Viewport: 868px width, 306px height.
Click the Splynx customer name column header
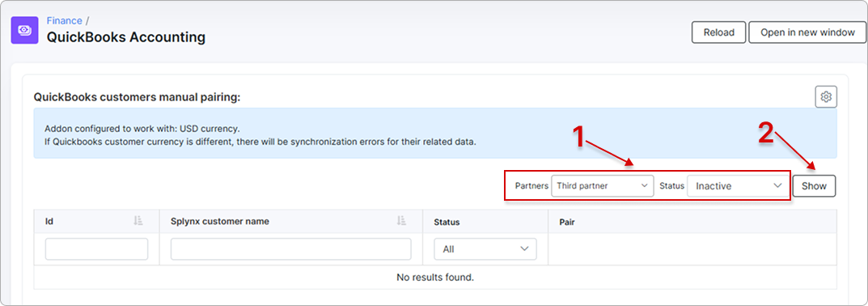[x=290, y=221]
